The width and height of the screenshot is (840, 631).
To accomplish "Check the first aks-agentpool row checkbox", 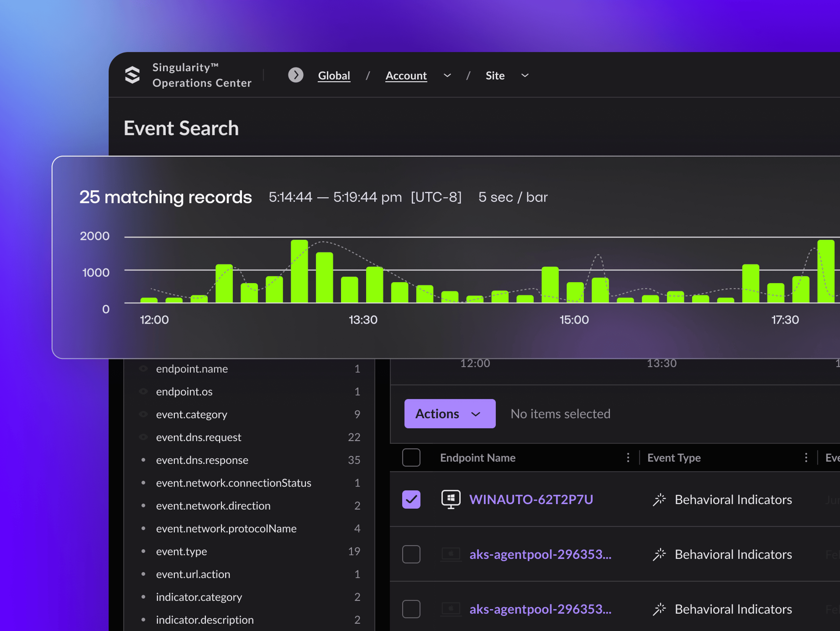I will (411, 554).
